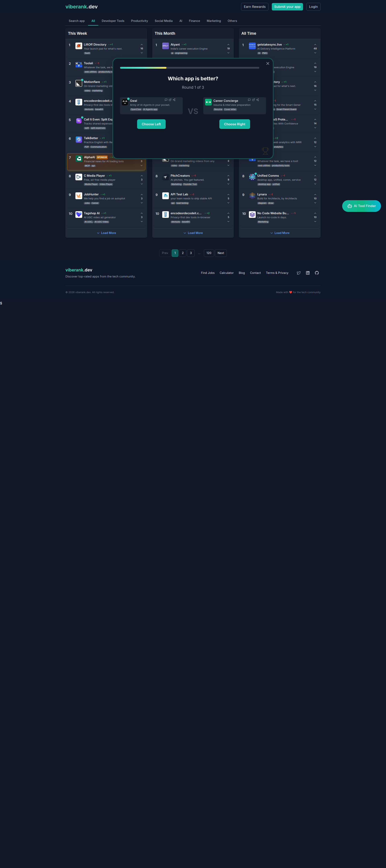The width and height of the screenshot is (386, 868).
Task: Close the 'Which app is better?' dialog
Action: [268, 63]
